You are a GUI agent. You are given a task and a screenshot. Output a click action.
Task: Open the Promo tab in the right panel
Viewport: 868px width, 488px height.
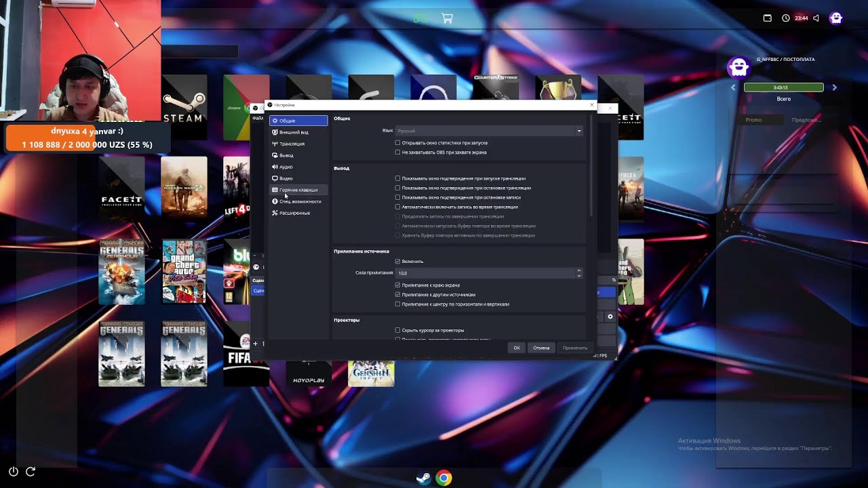coord(753,120)
